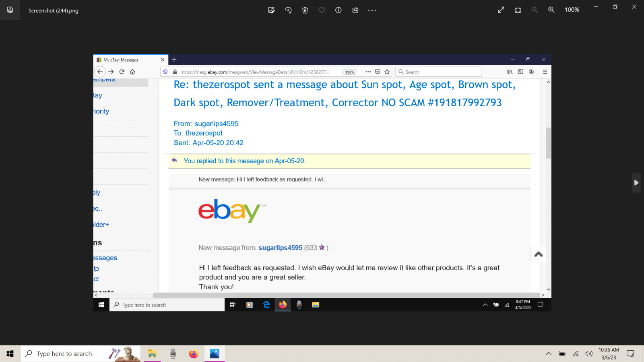Open the notification center in outer taskbar
This screenshot has height=362, width=644.
630,354
